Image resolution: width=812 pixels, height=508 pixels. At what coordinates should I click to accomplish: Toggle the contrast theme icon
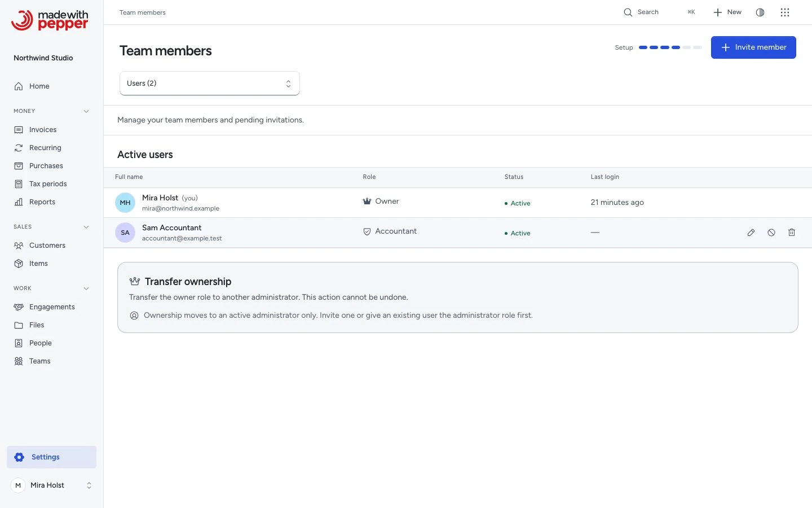tap(760, 12)
